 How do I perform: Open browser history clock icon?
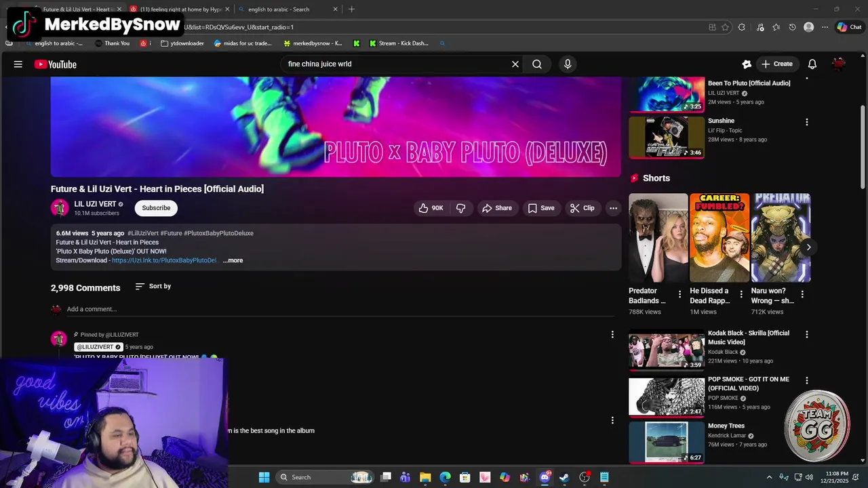[x=792, y=27]
